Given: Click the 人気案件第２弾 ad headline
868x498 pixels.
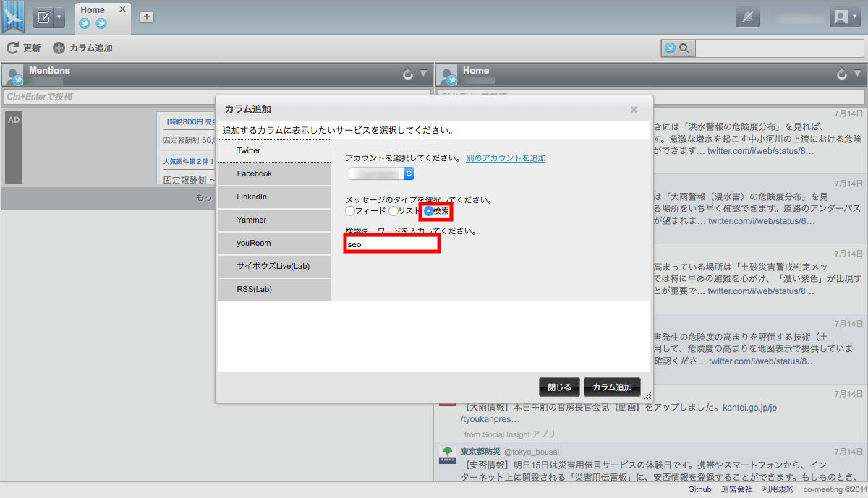Looking at the screenshot, I should click(190, 161).
